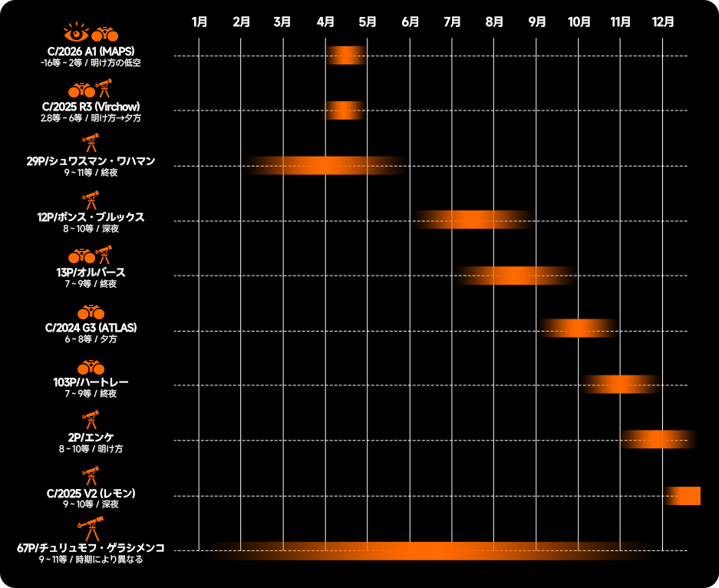Select the large telescope icon above 67P/チュリュモフ・ゲラシメンコ
Screen dimensions: 719x588
91,529
